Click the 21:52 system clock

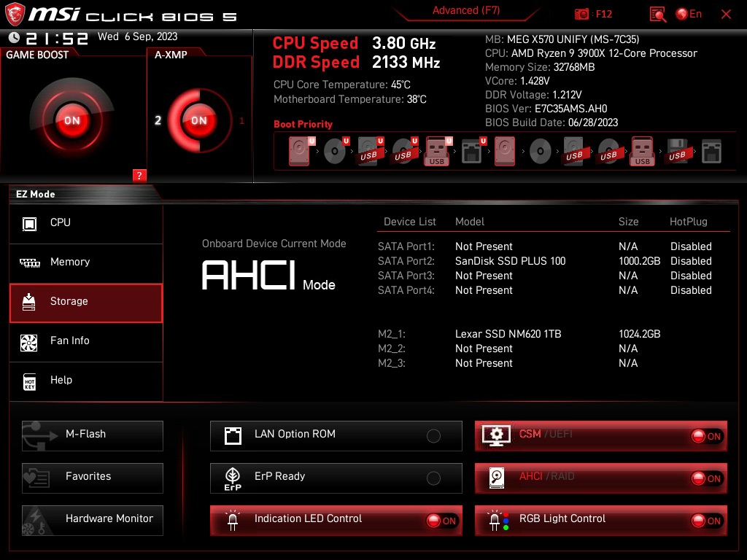click(x=57, y=38)
